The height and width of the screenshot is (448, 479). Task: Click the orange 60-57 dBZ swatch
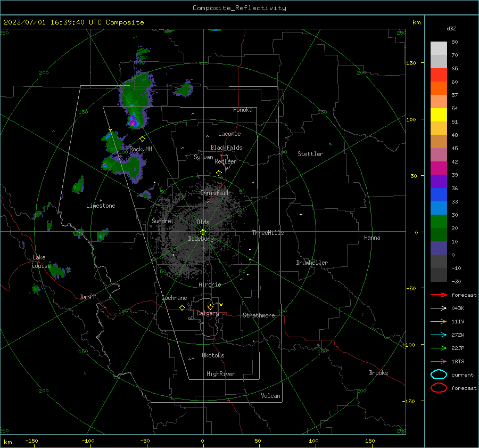[x=439, y=88]
